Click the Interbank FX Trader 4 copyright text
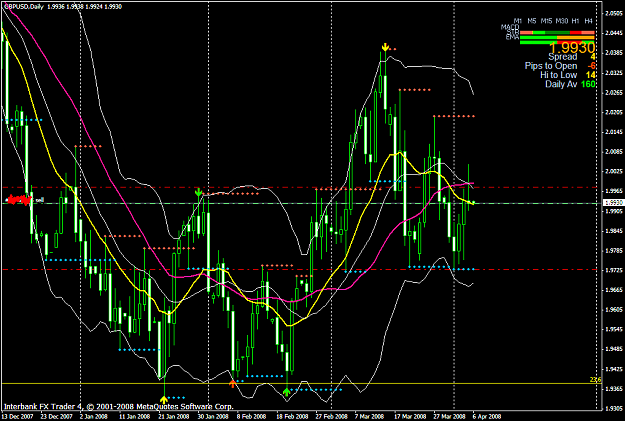The image size is (625, 421). coord(118,407)
